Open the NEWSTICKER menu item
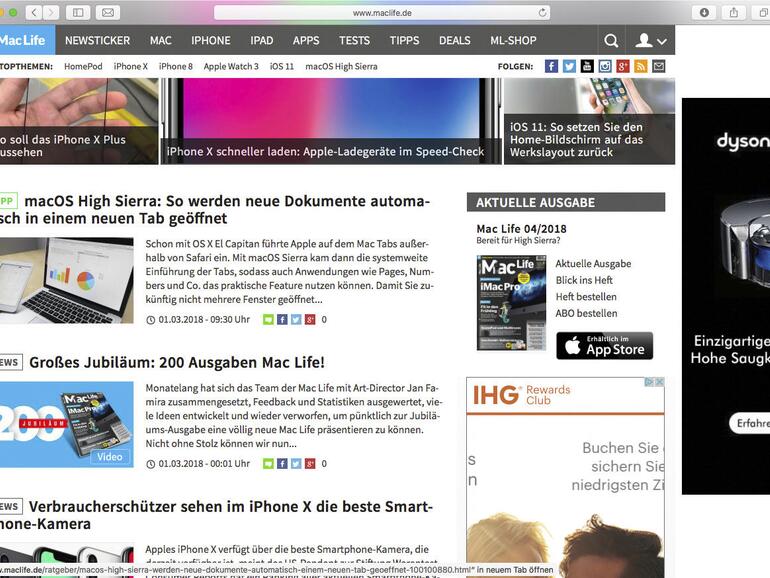770x578 pixels. coord(97,40)
